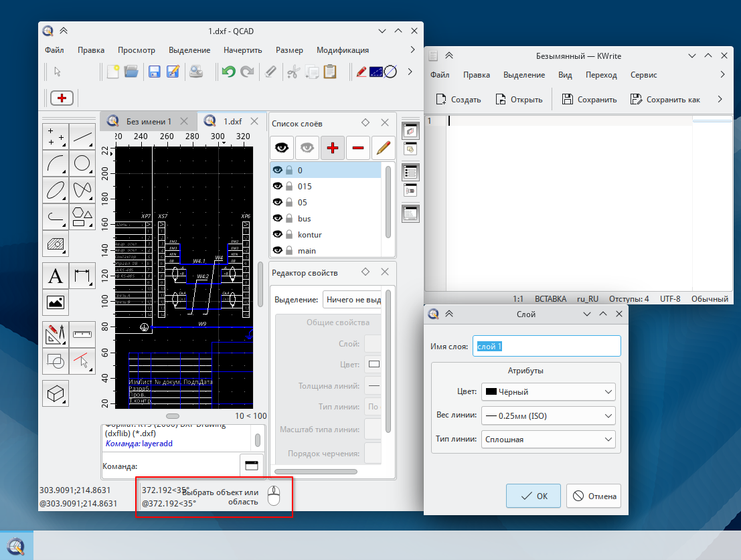Choose the Text tool with letter A
Image resolution: width=741 pixels, height=560 pixels.
tap(56, 276)
